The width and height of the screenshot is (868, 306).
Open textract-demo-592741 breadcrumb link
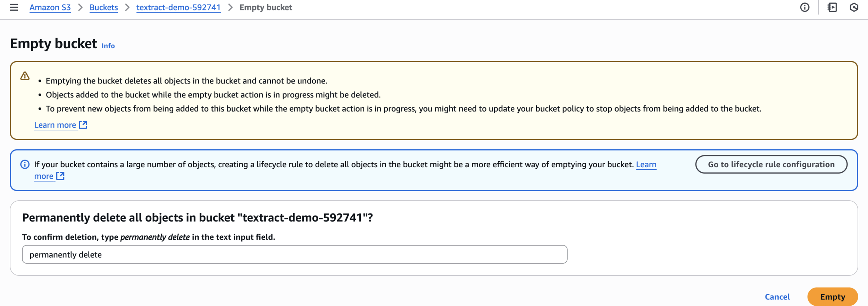[x=178, y=7]
